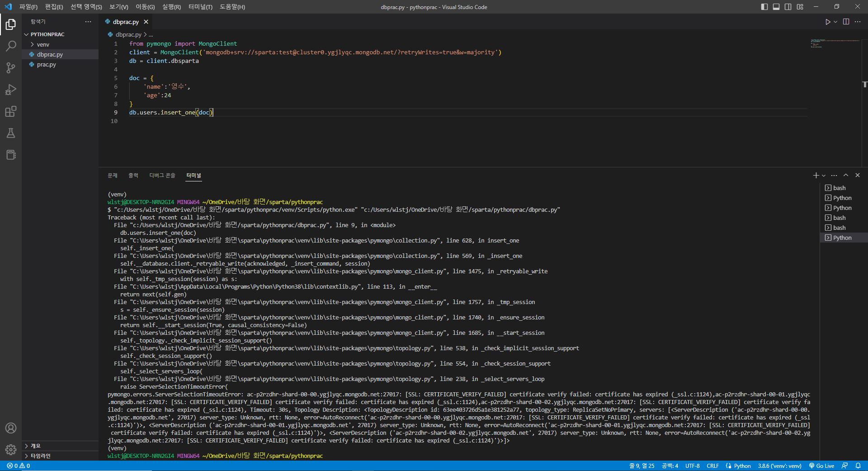Image resolution: width=868 pixels, height=471 pixels.
Task: Click the breadcrumb ellipsis symbol
Action: [151, 34]
